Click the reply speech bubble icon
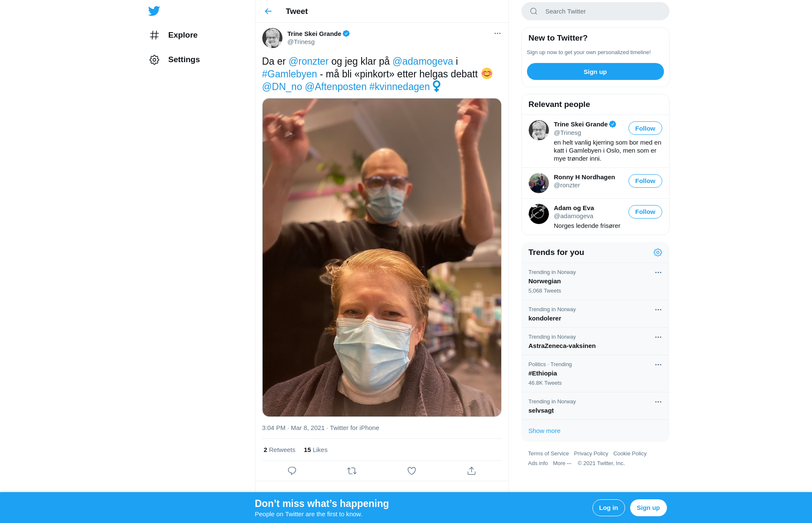812x523 pixels. point(292,471)
